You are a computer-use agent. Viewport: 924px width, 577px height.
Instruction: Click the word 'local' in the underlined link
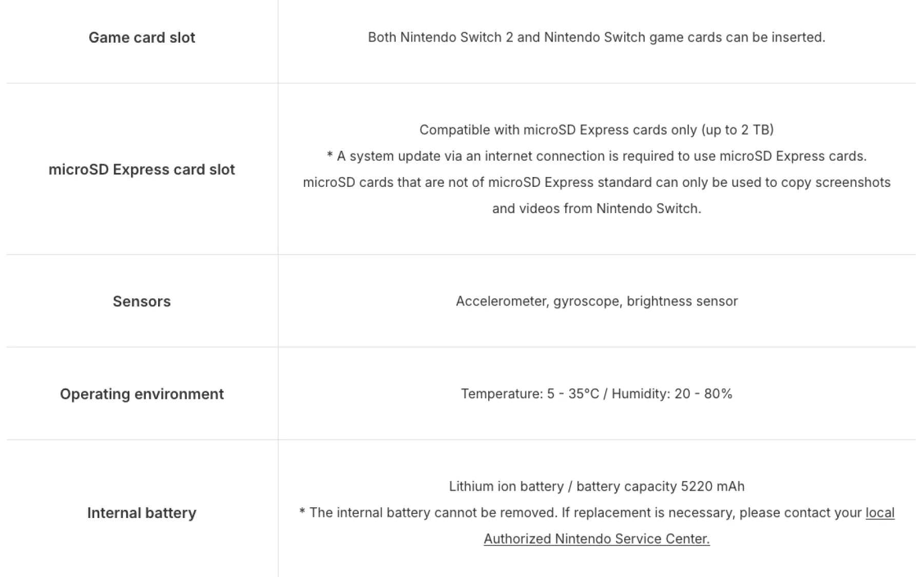click(x=880, y=513)
